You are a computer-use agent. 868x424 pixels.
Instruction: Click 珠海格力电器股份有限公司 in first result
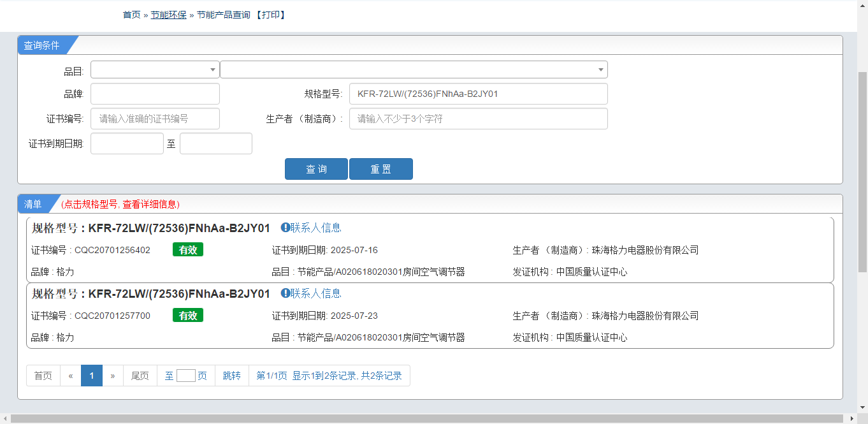pos(645,250)
